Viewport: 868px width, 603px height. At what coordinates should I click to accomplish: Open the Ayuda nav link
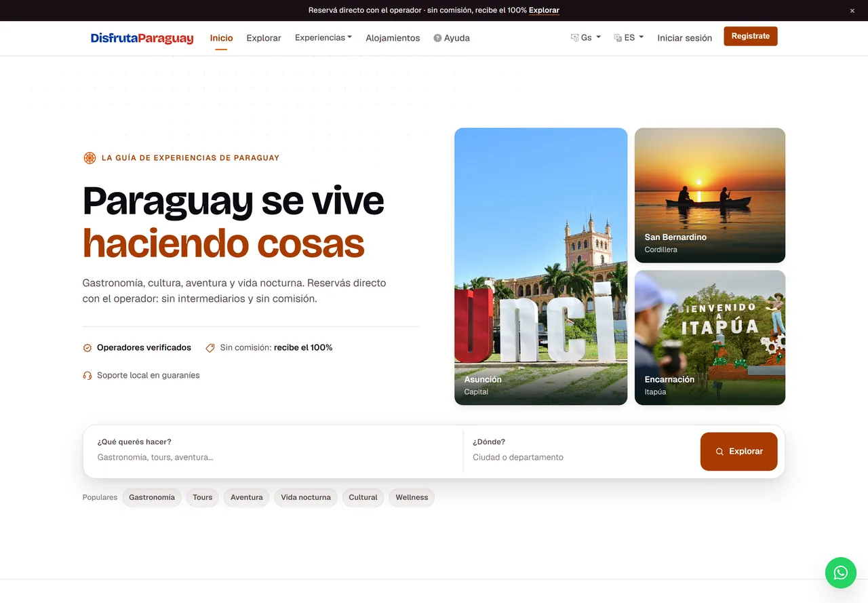click(x=452, y=38)
